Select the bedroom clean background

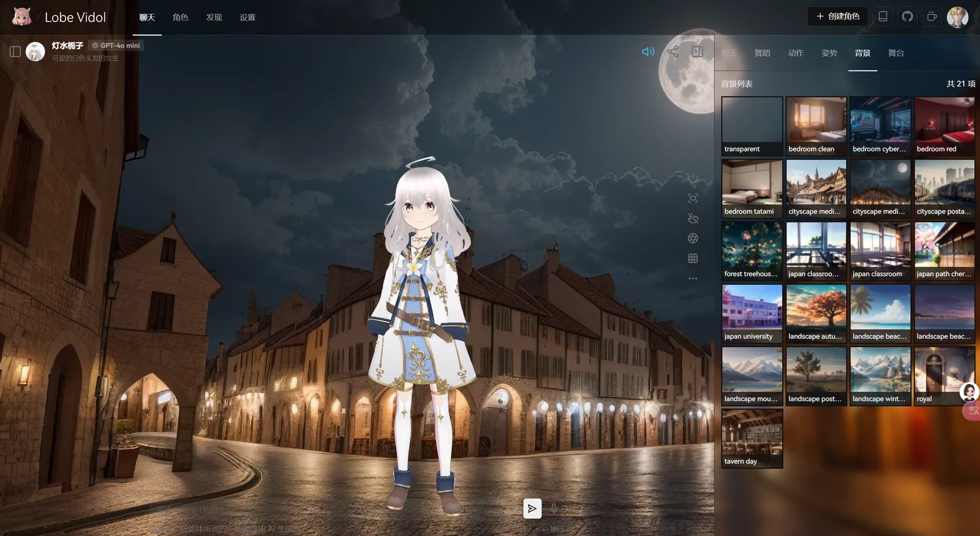(x=816, y=126)
